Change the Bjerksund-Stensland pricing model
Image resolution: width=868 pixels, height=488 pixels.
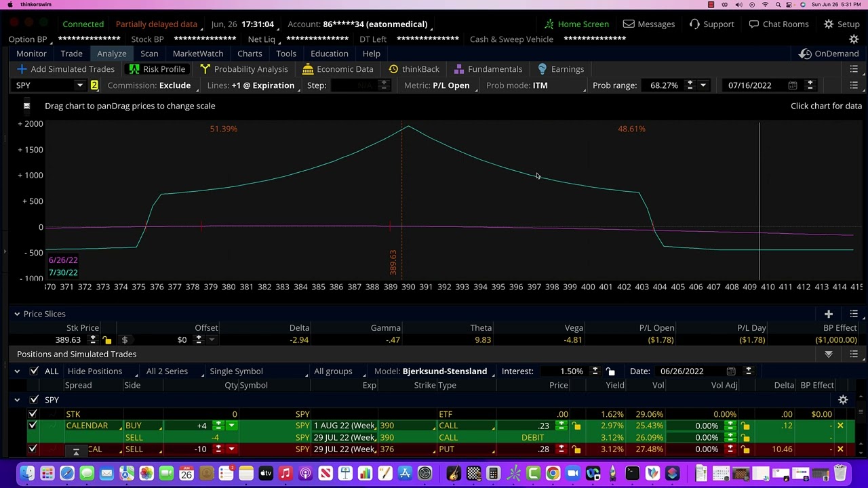445,371
